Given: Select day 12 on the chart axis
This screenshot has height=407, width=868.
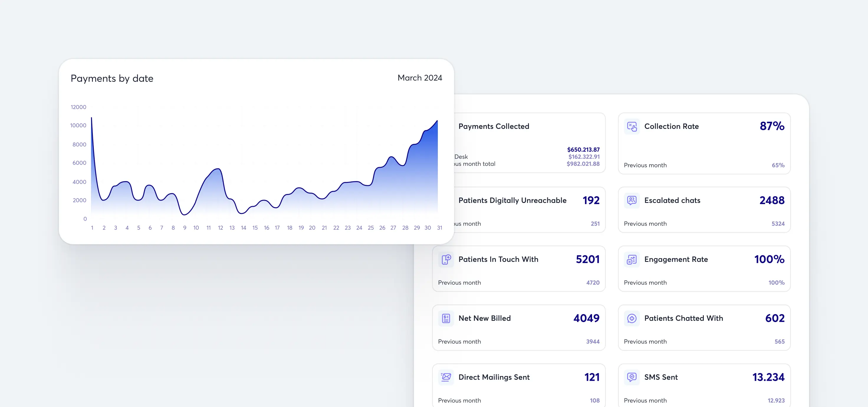Looking at the screenshot, I should point(220,228).
